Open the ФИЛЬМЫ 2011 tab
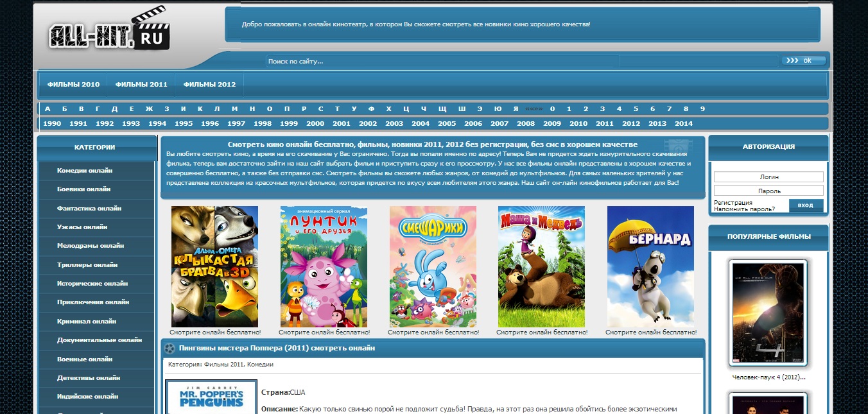Image resolution: width=868 pixels, height=414 pixels. click(141, 85)
